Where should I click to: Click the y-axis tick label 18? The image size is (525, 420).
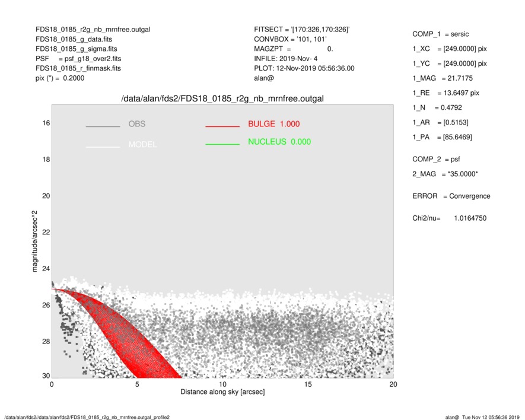[x=46, y=160]
